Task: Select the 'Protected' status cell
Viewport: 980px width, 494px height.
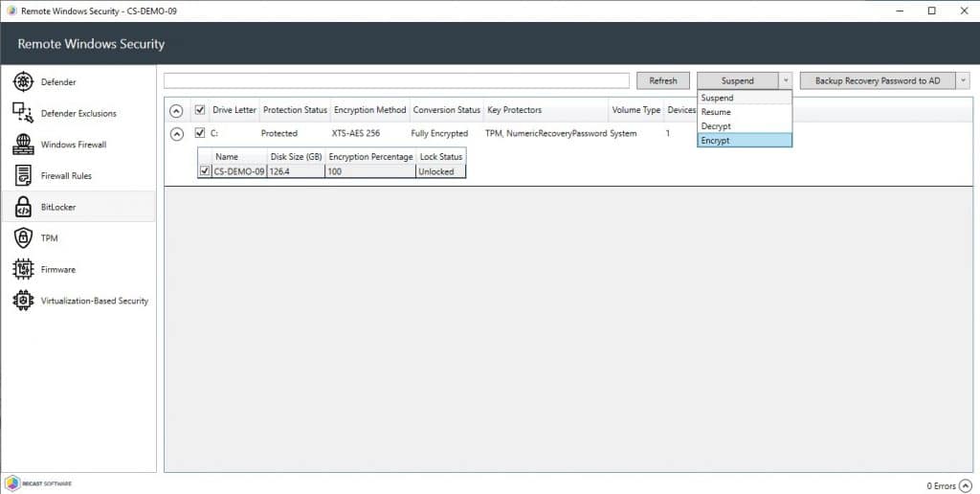Action: [x=279, y=133]
